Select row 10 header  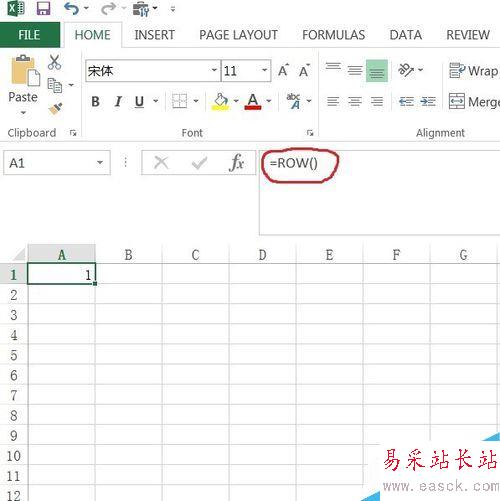[14, 456]
